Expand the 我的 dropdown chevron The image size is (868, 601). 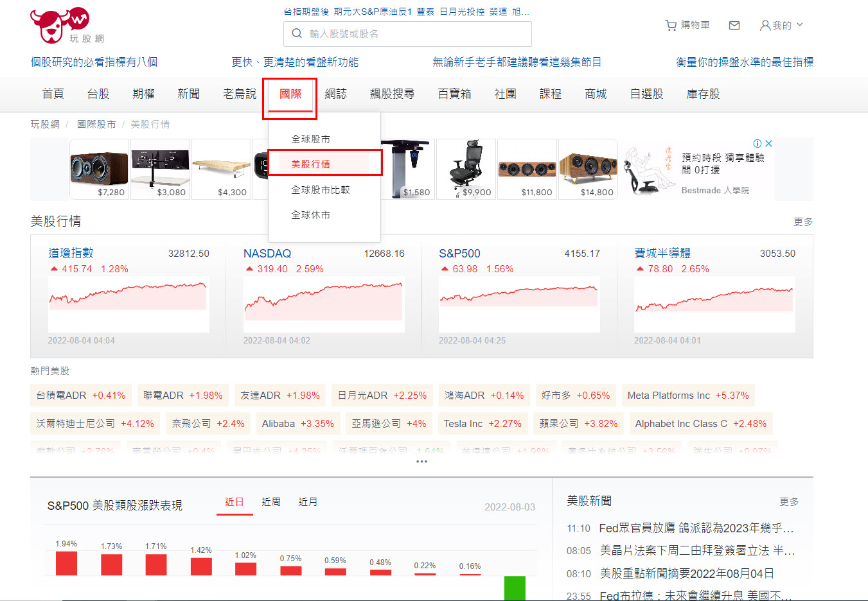pyautogui.click(x=798, y=25)
